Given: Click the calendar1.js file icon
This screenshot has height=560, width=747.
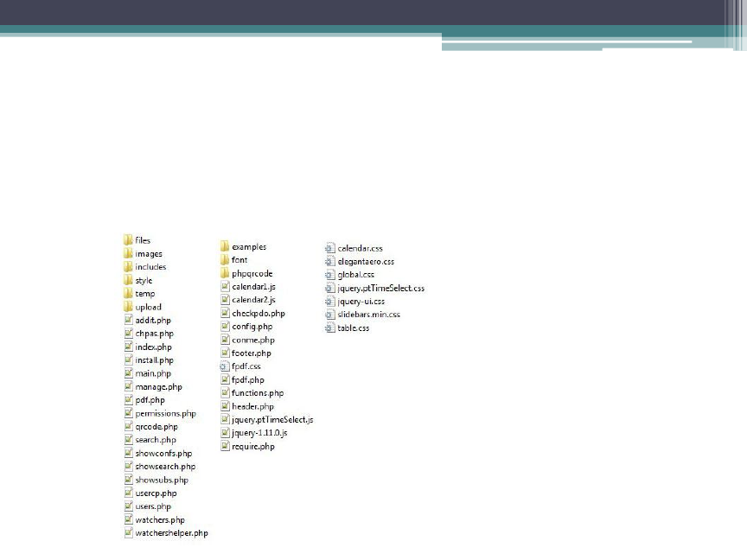Looking at the screenshot, I should click(x=225, y=286).
